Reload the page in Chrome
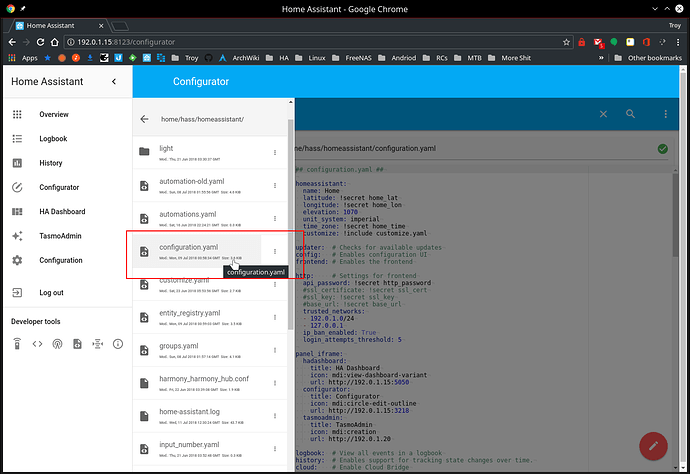The width and height of the screenshot is (690, 474). (40, 42)
